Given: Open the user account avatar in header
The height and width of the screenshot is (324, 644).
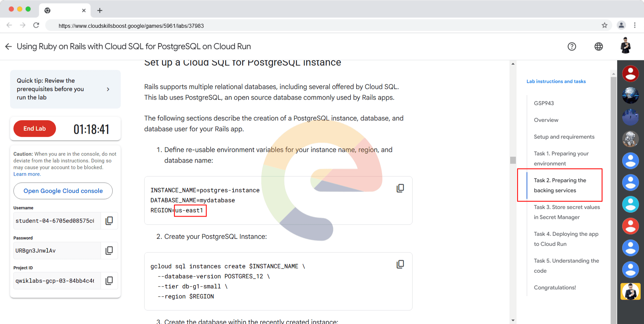Looking at the screenshot, I should coord(626,46).
